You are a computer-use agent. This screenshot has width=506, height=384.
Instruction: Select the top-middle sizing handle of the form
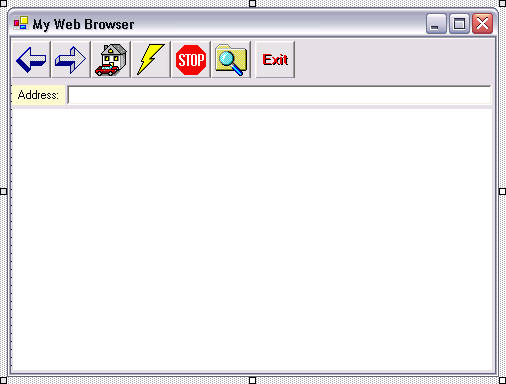pos(253,4)
